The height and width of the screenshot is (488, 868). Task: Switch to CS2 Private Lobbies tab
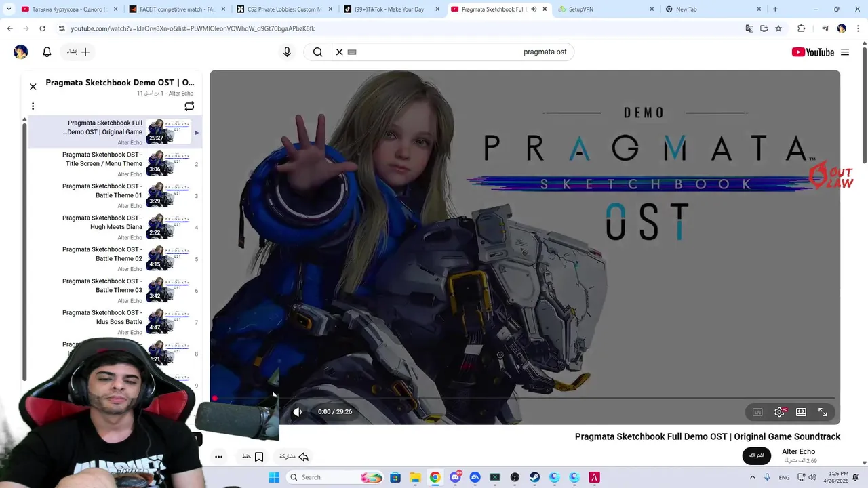click(x=285, y=9)
